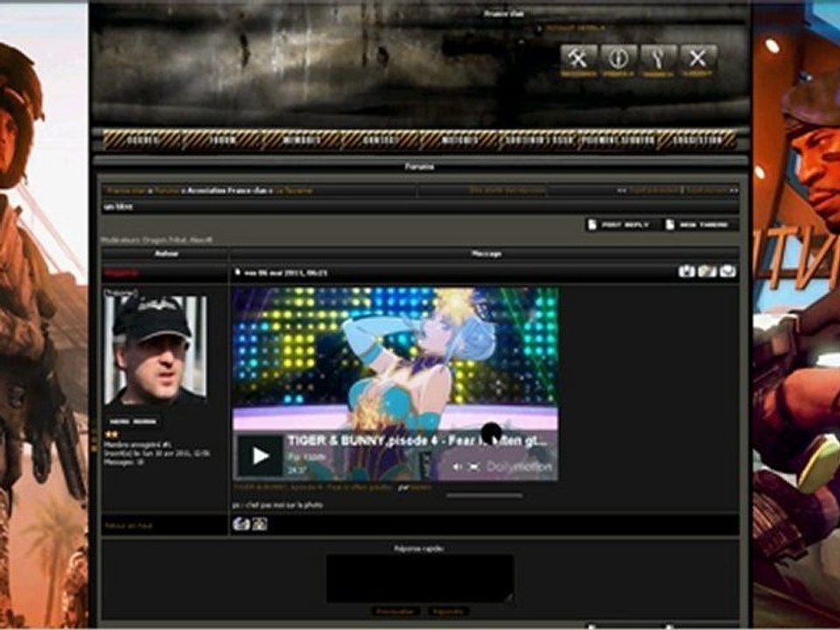Screen dimensions: 840x630
Task: Click the square icon next to the profile icon
Action: (260, 524)
